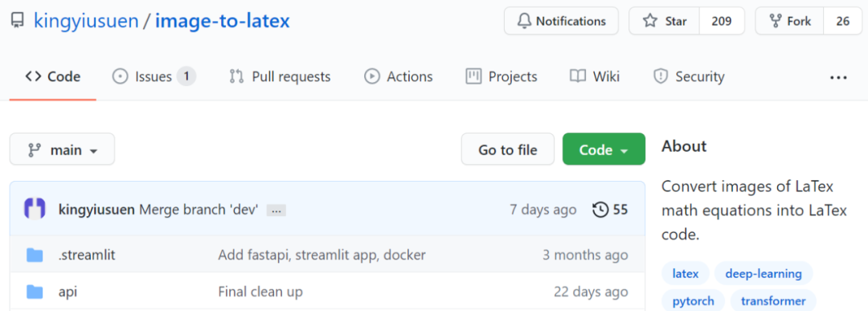Viewport: 868px width, 311px height.
Task: Open the Merge branch 'dev' commit message
Action: 199,210
